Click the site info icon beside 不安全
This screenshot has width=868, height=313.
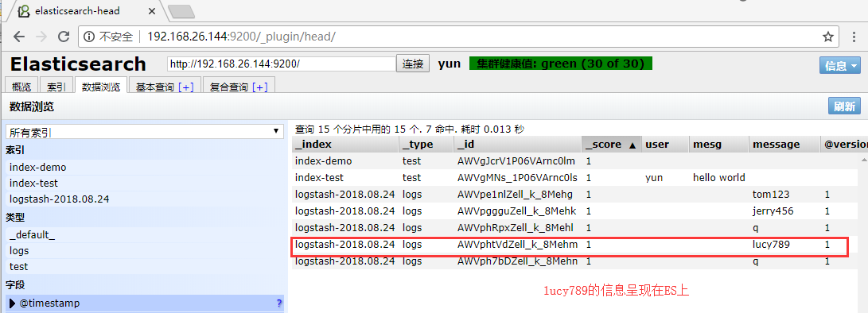tap(89, 37)
